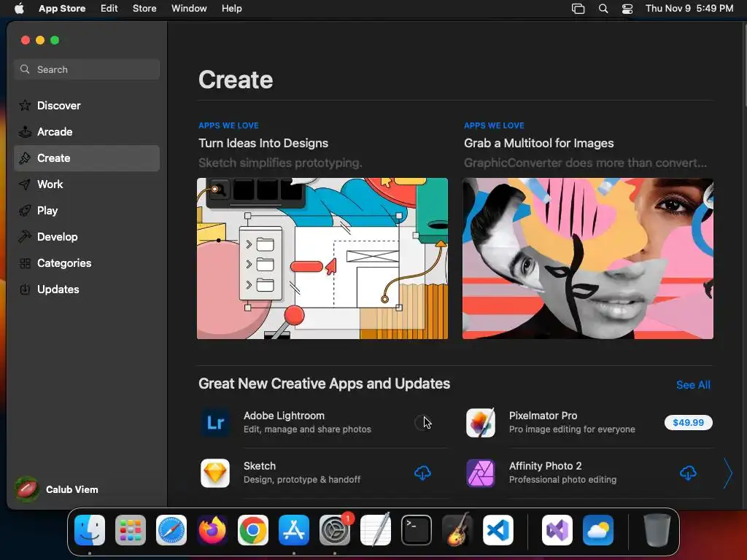The height and width of the screenshot is (560, 747).
Task: Open Updates in the sidebar
Action: 87,289
